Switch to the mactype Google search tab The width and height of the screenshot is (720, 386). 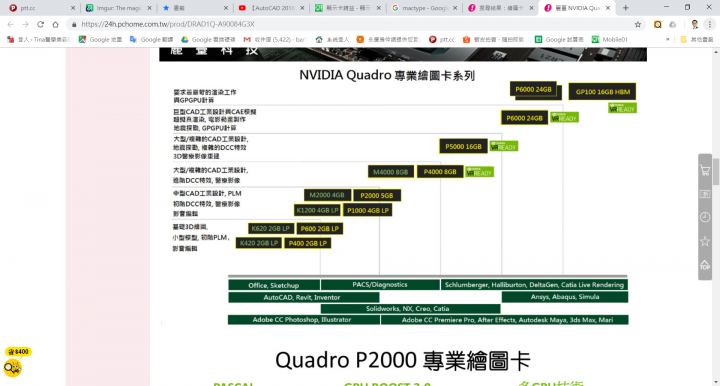(424, 8)
